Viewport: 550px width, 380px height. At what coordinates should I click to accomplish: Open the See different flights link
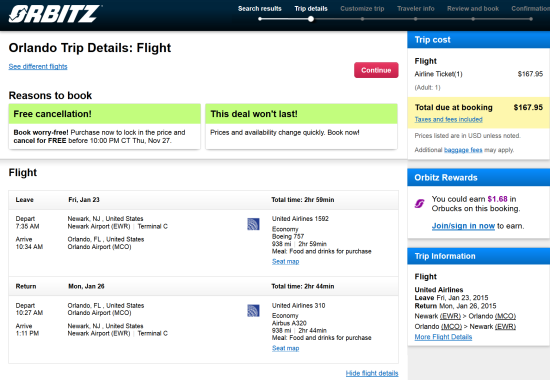38,66
